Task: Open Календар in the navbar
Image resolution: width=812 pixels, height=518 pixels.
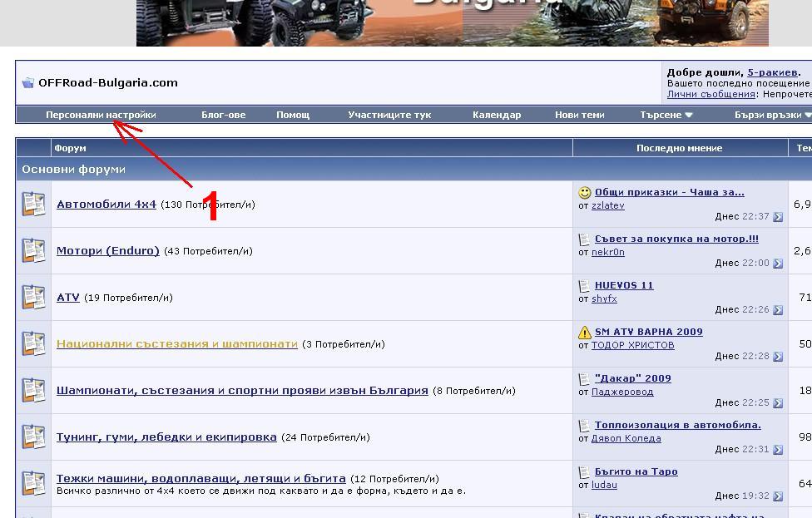Action: pos(497,115)
